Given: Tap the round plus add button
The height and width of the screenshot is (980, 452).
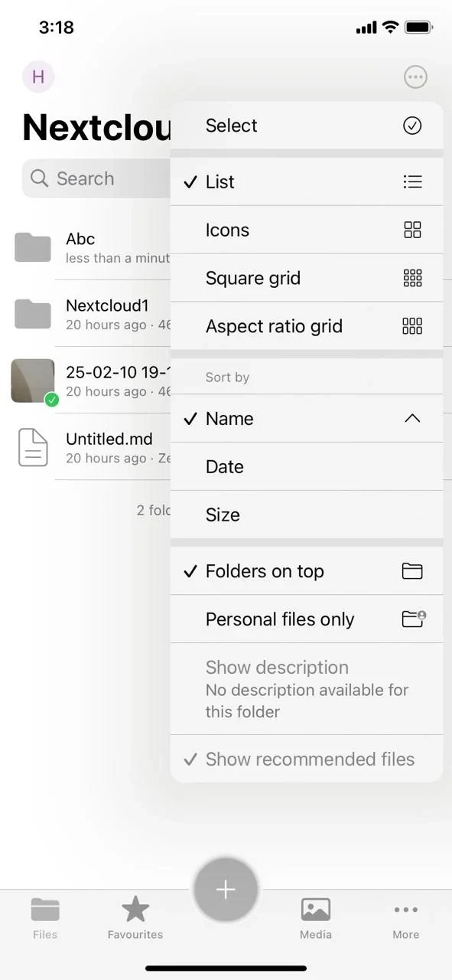Looking at the screenshot, I should pyautogui.click(x=226, y=889).
